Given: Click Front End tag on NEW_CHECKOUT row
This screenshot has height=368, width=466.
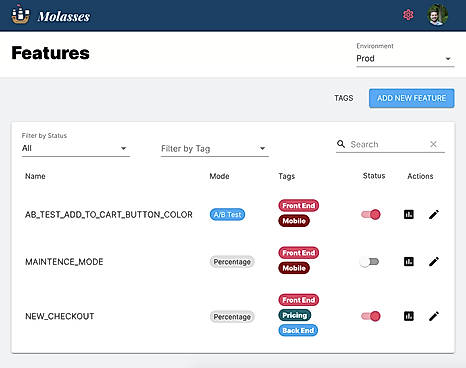Looking at the screenshot, I should (x=299, y=300).
